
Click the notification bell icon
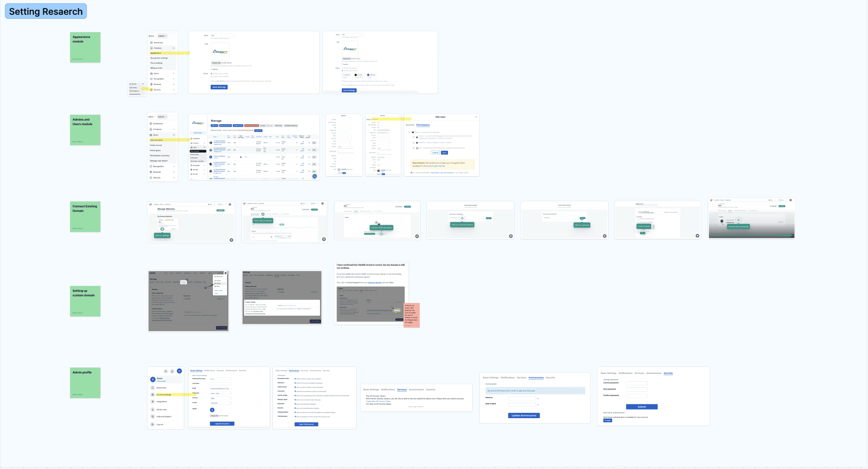[173, 371]
